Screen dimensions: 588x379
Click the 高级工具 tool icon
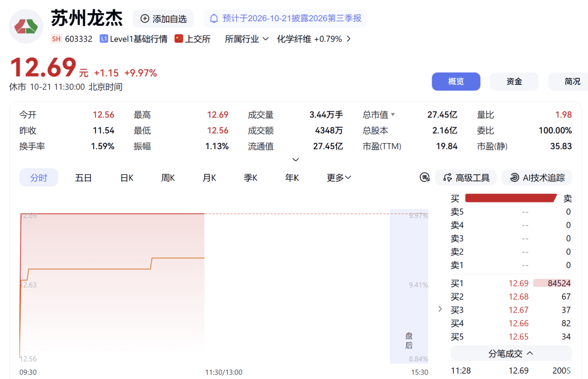448,178
